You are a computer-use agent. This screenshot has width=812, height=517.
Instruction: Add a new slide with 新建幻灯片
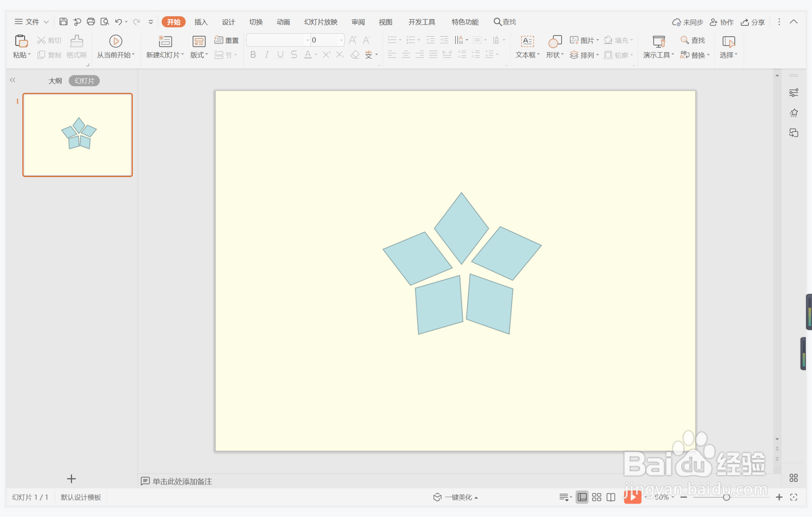click(x=165, y=47)
